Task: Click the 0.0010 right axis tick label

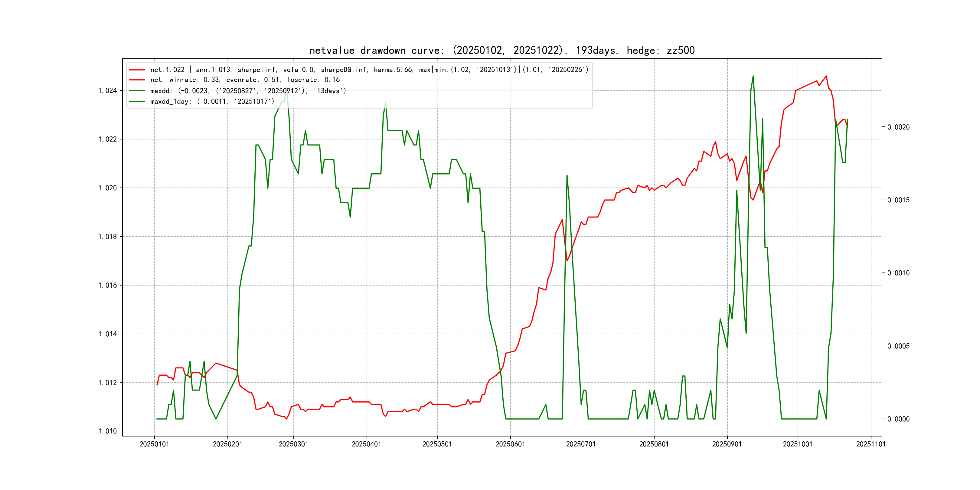Action: pyautogui.click(x=898, y=273)
